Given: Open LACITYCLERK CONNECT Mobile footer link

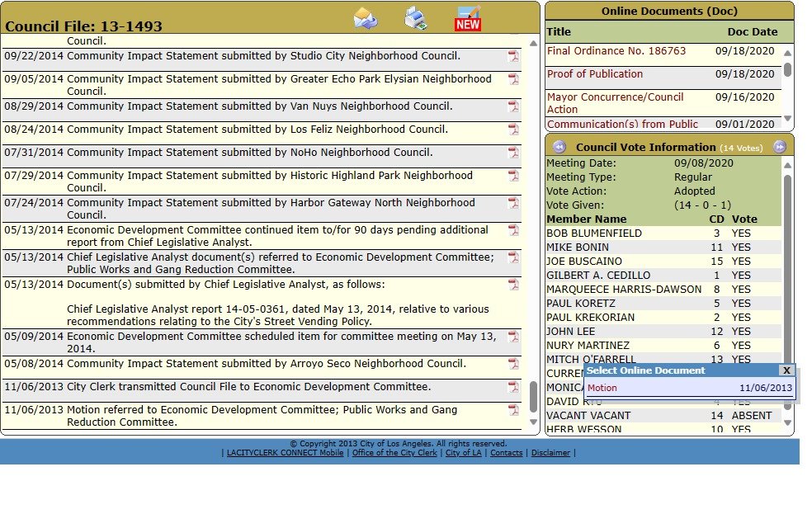Looking at the screenshot, I should (x=286, y=453).
